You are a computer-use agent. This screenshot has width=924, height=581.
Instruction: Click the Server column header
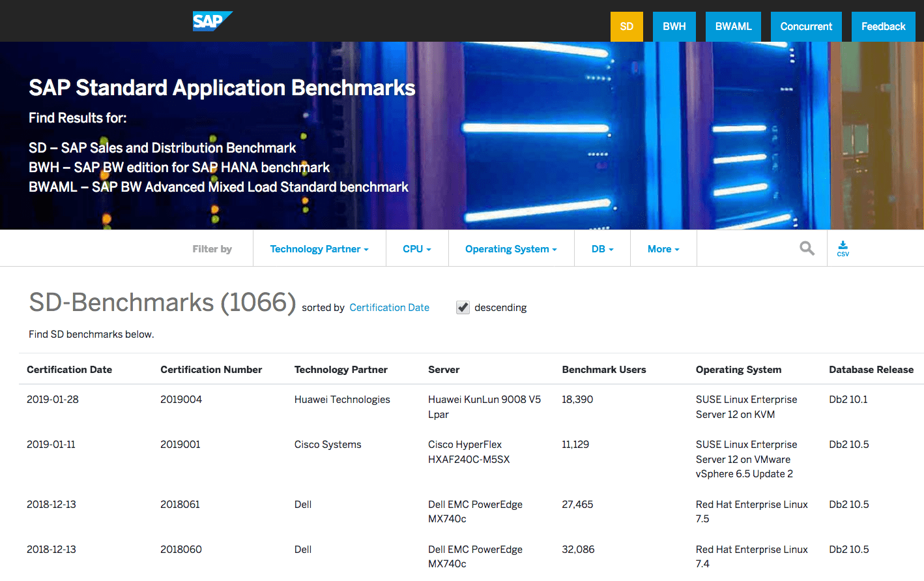pyautogui.click(x=444, y=370)
